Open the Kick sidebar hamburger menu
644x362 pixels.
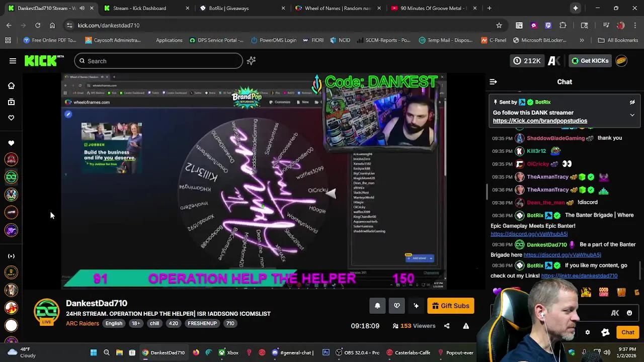pyautogui.click(x=13, y=61)
